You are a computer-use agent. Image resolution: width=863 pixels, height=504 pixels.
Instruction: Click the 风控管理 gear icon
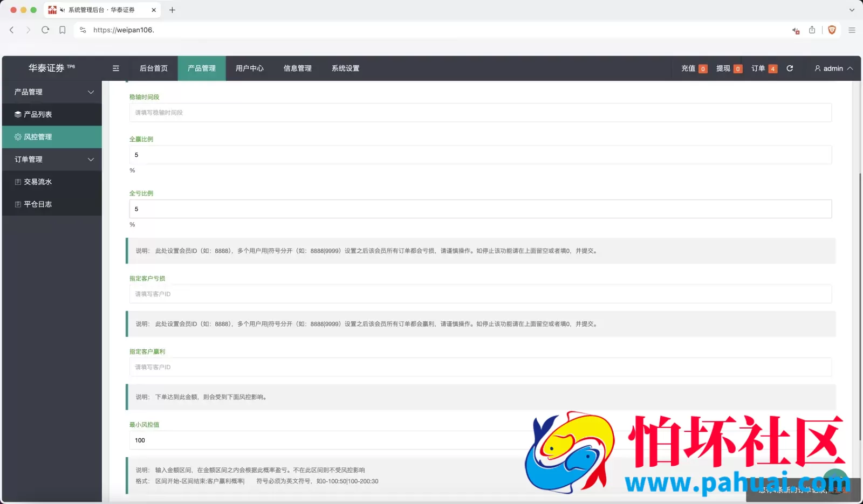(x=18, y=137)
